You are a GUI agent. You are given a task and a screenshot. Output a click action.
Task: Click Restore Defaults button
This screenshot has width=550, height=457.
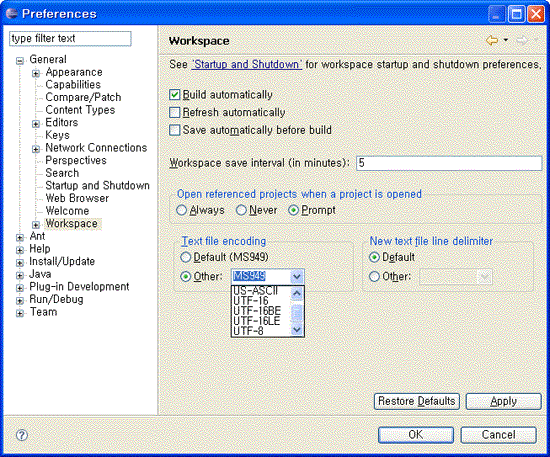(x=417, y=401)
